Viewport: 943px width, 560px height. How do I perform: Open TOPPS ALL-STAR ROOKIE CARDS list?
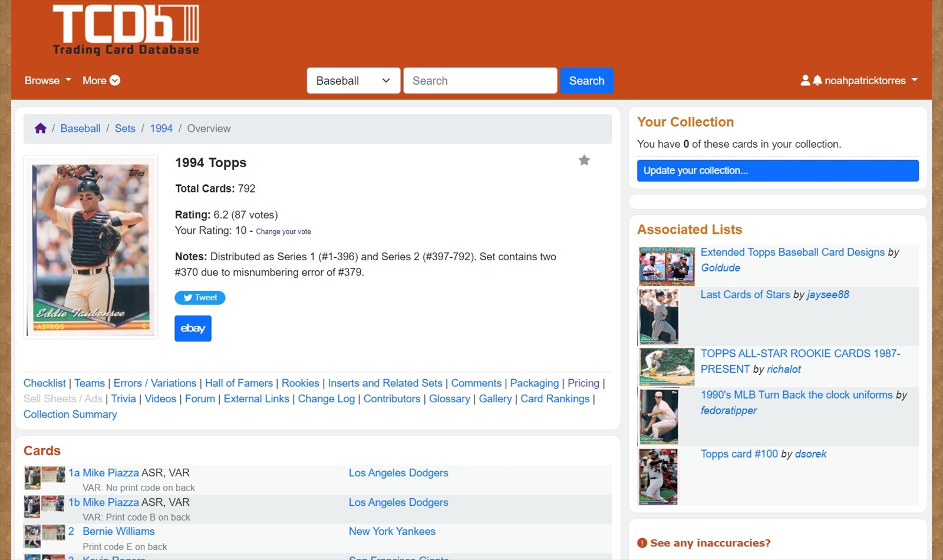coord(800,361)
